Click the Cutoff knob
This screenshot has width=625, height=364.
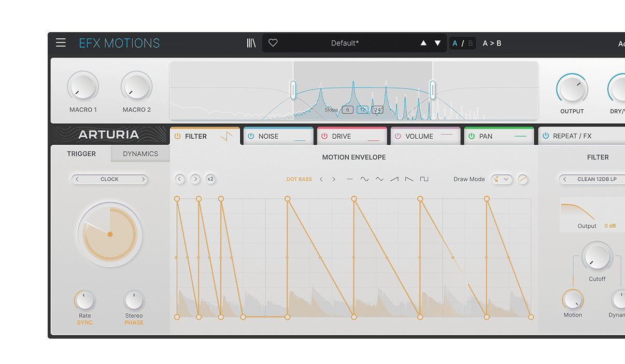[596, 257]
